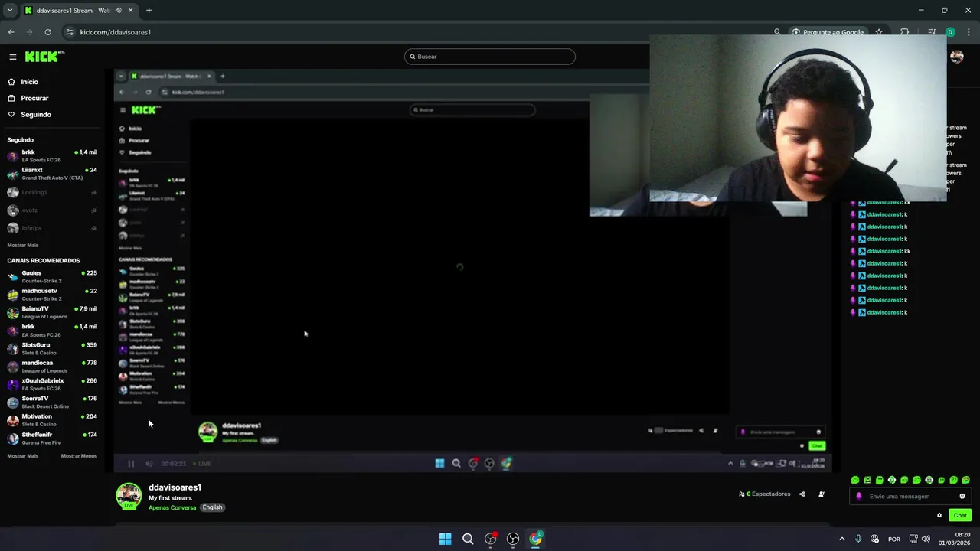The image size is (980, 551).
Task: Select the first green Kick emote
Action: tap(855, 480)
